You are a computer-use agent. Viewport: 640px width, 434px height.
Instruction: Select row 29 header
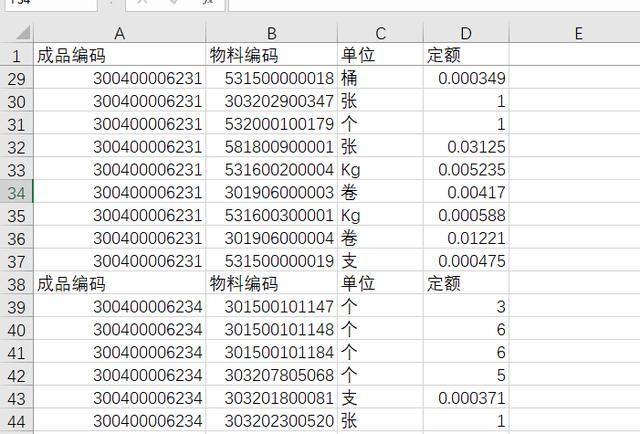(x=16, y=78)
